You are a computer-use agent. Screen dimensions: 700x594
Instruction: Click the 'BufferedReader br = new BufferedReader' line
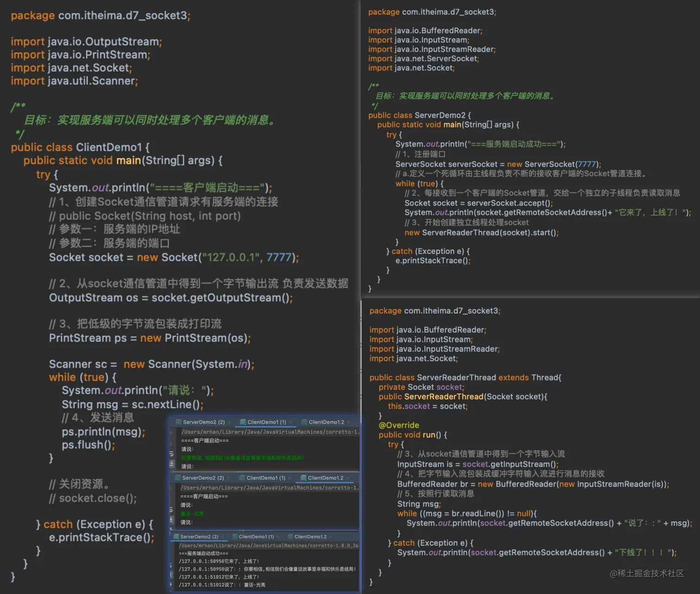click(533, 484)
